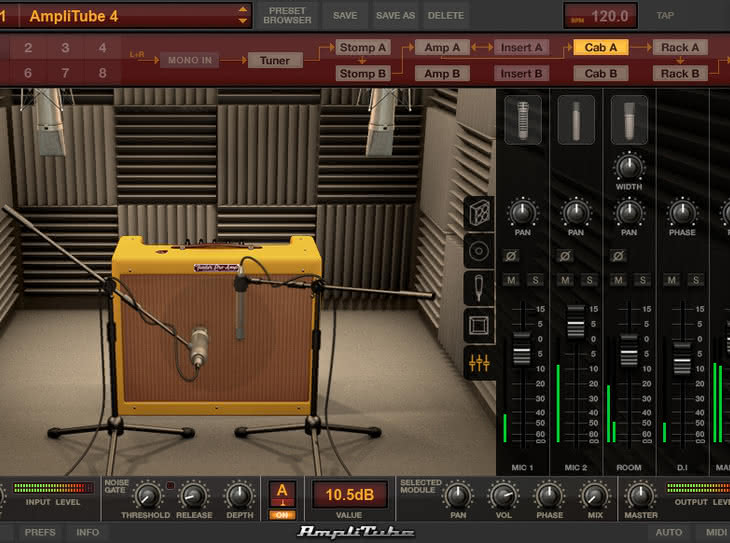This screenshot has height=543, width=730.
Task: Click the D.I PHASE knob
Action: pyautogui.click(x=682, y=212)
